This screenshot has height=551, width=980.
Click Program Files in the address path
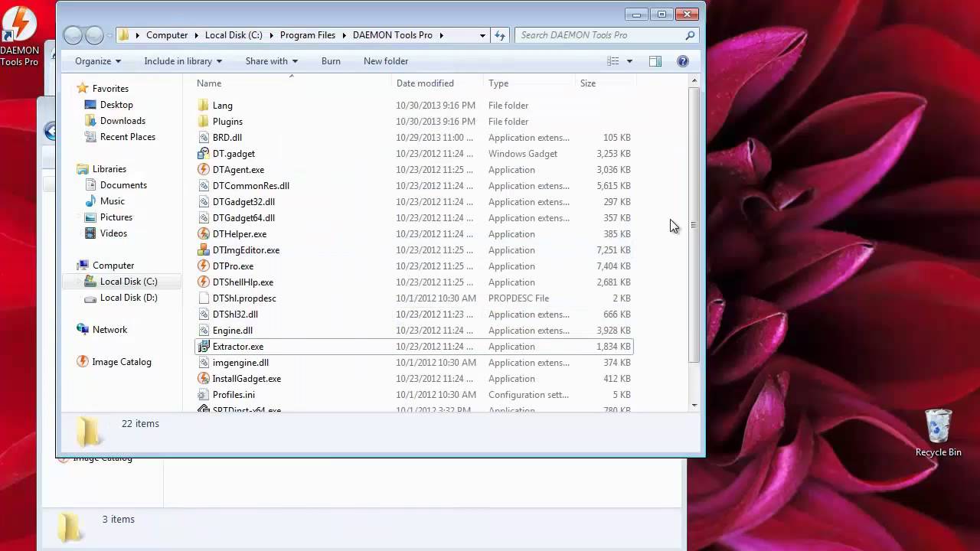point(309,35)
